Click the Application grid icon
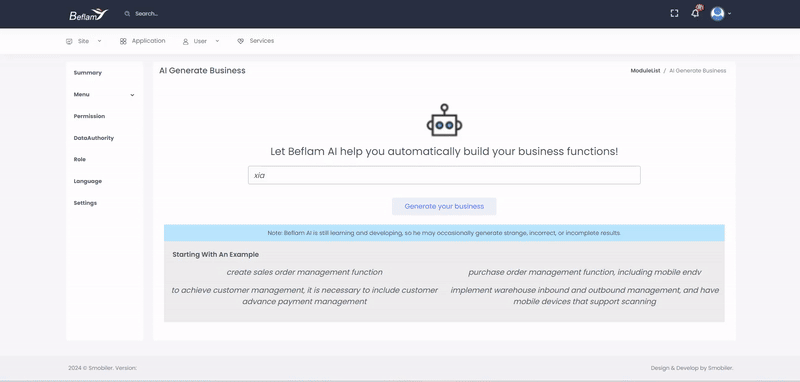The image size is (800, 382). point(123,41)
